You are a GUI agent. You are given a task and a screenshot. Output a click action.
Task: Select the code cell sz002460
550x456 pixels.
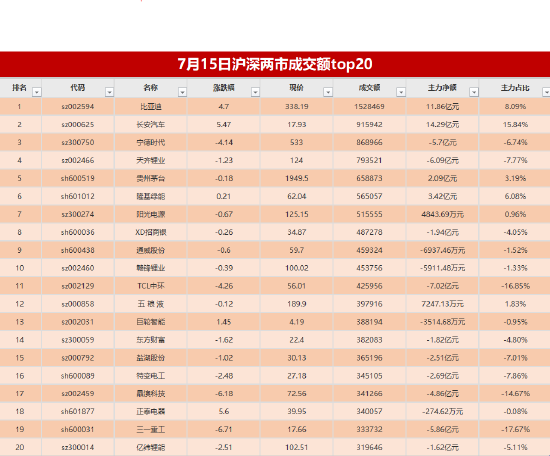click(x=78, y=268)
